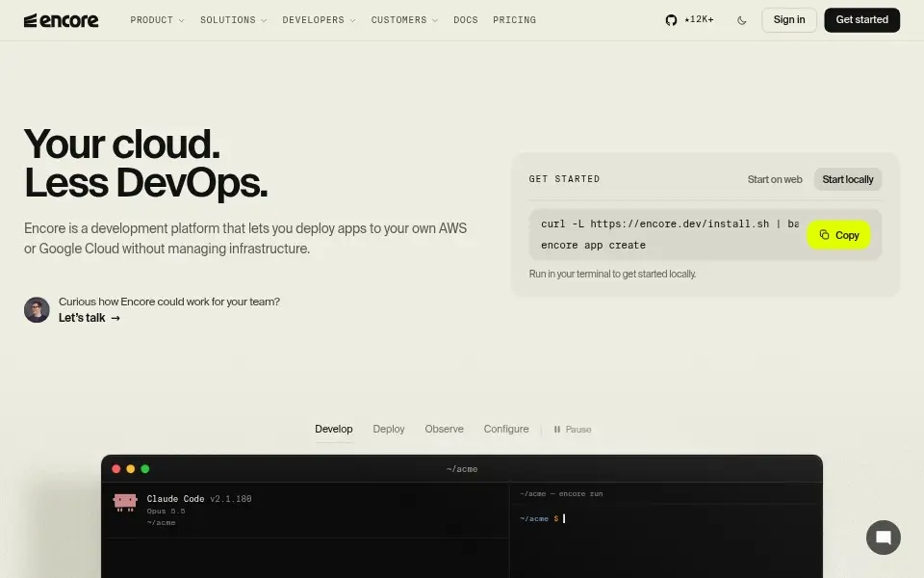Click the red terminal window dot
924x578 pixels.
(x=116, y=469)
